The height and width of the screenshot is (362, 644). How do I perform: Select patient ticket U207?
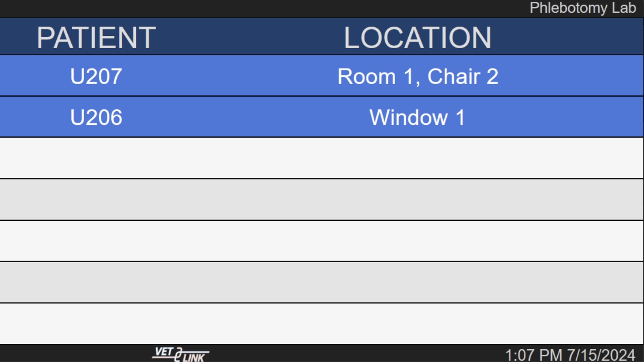click(96, 76)
